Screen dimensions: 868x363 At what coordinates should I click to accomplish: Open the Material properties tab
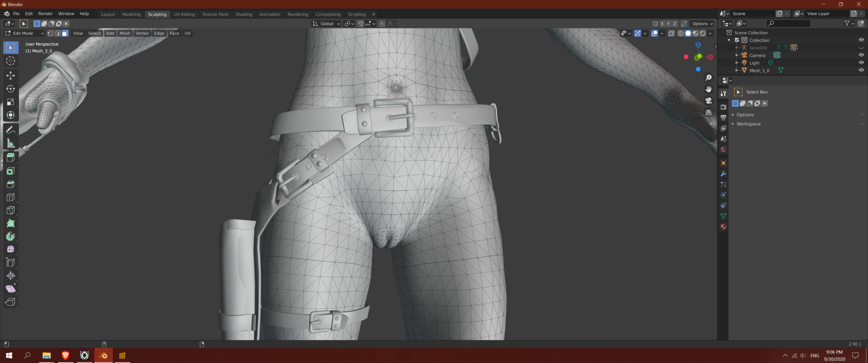tap(723, 226)
